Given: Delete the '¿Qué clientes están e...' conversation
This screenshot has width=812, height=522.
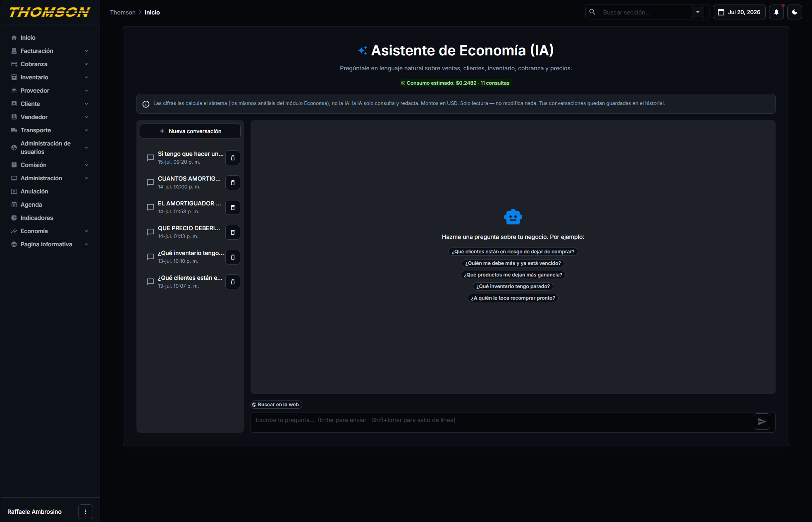Looking at the screenshot, I should pos(233,282).
